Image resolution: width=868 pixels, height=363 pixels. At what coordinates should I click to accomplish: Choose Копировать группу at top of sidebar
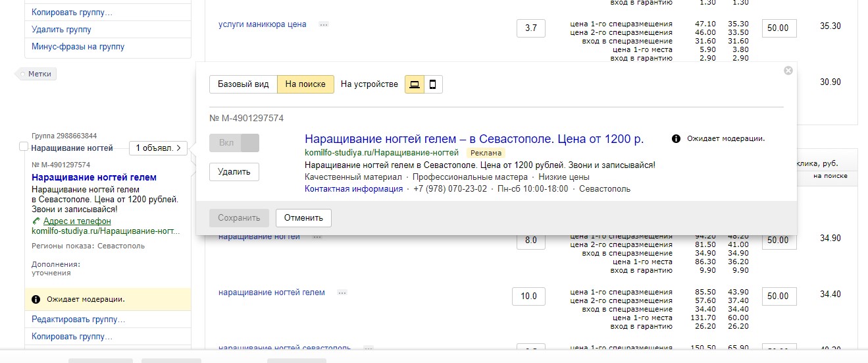(x=72, y=13)
